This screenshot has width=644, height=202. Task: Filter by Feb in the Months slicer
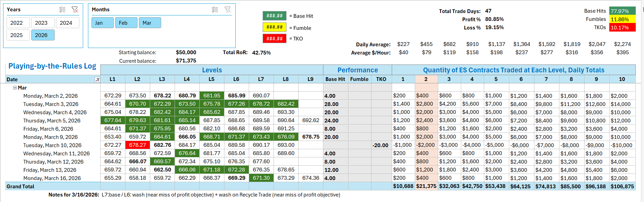(x=126, y=23)
